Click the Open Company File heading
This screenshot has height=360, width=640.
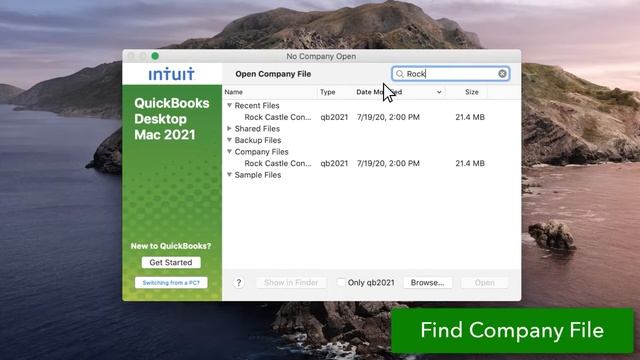(273, 74)
